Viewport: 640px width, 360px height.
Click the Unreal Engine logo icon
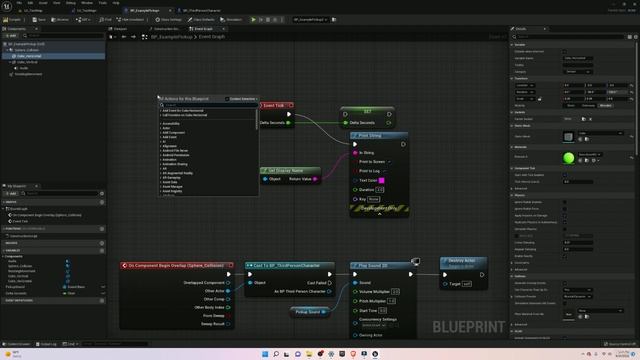coord(7,7)
